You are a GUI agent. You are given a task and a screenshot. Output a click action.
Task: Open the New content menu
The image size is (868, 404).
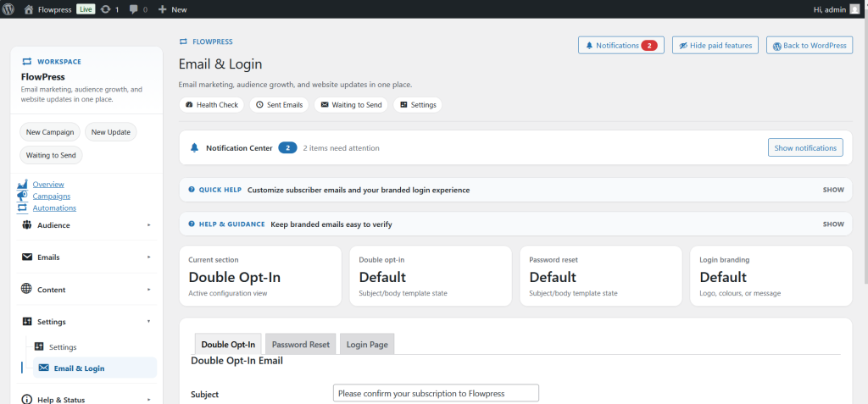173,9
